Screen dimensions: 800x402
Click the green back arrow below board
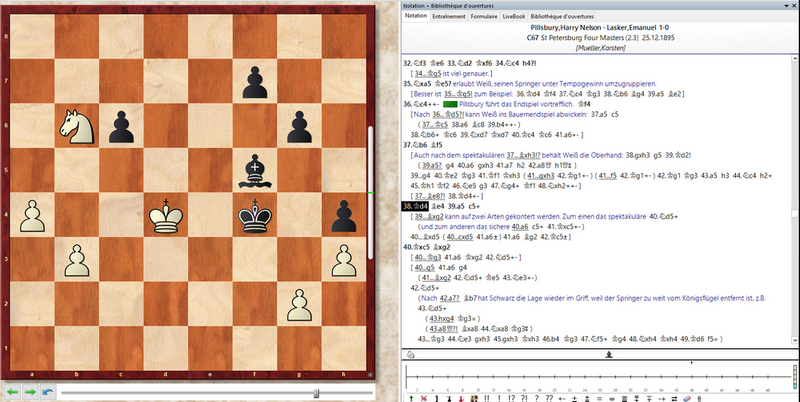[x=11, y=391]
